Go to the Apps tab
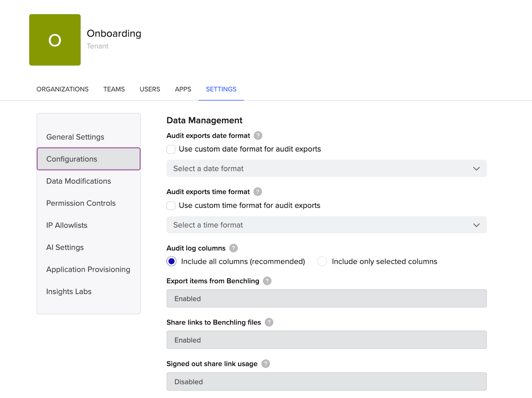 [183, 89]
